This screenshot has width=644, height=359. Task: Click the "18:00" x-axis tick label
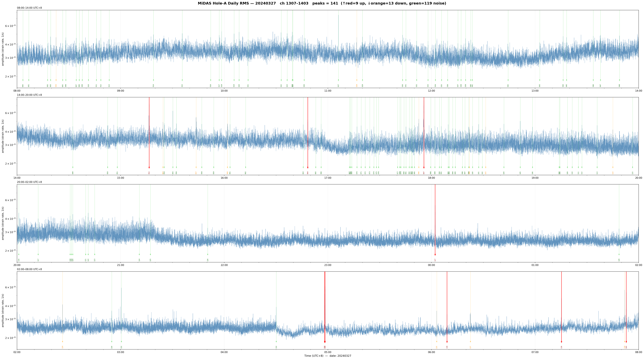432,178
